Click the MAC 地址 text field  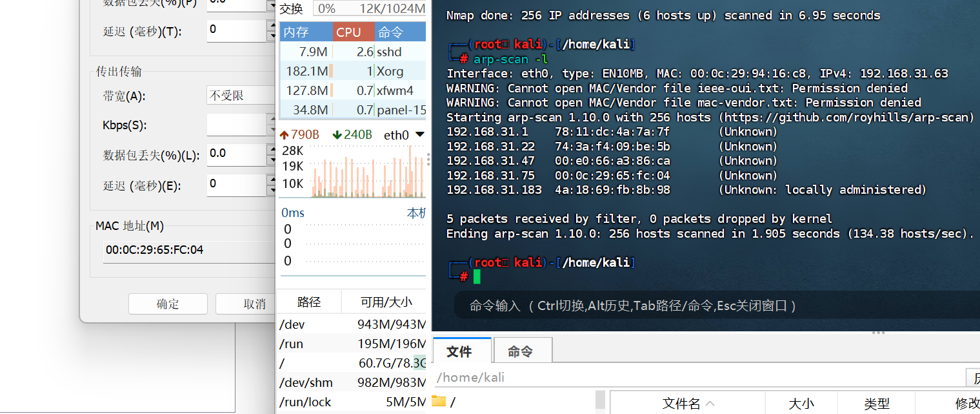pos(188,250)
